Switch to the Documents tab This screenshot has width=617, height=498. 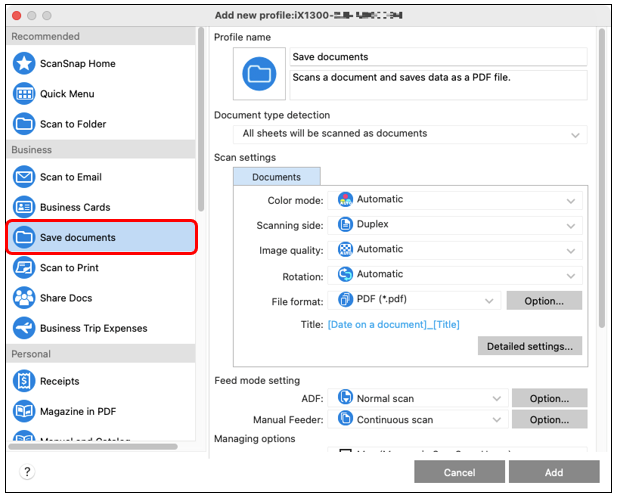point(277,177)
